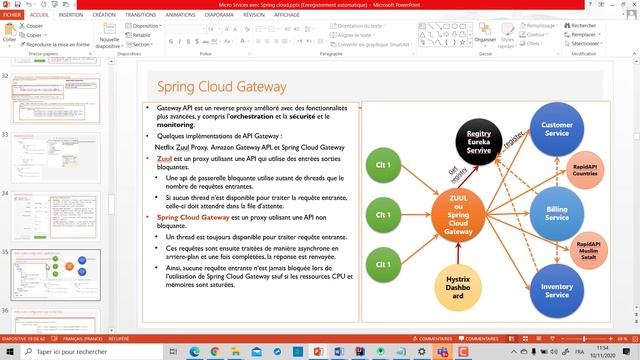
Task: Open the Orientation du texte dropdown
Action: (358, 26)
